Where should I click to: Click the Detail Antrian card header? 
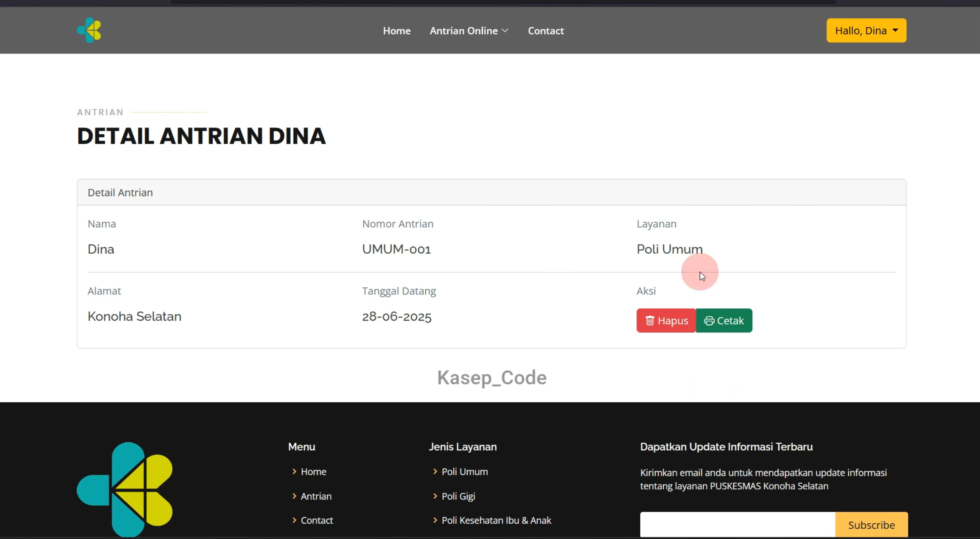click(491, 192)
